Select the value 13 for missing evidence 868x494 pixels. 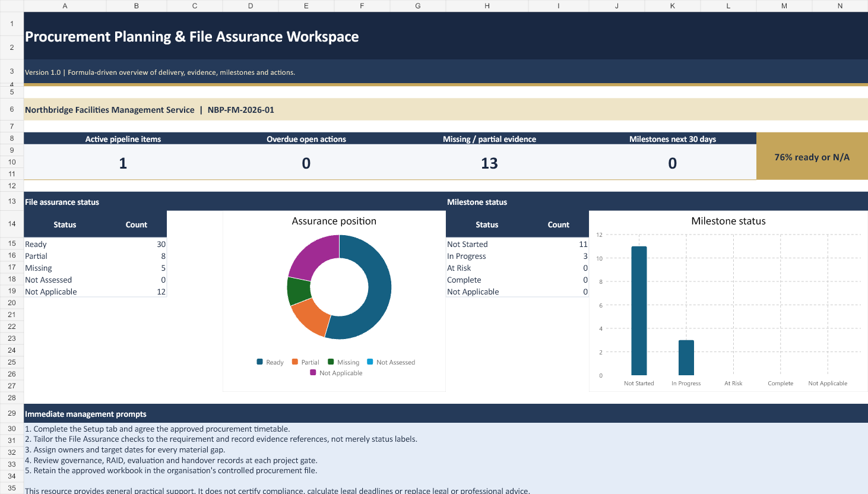coord(489,163)
